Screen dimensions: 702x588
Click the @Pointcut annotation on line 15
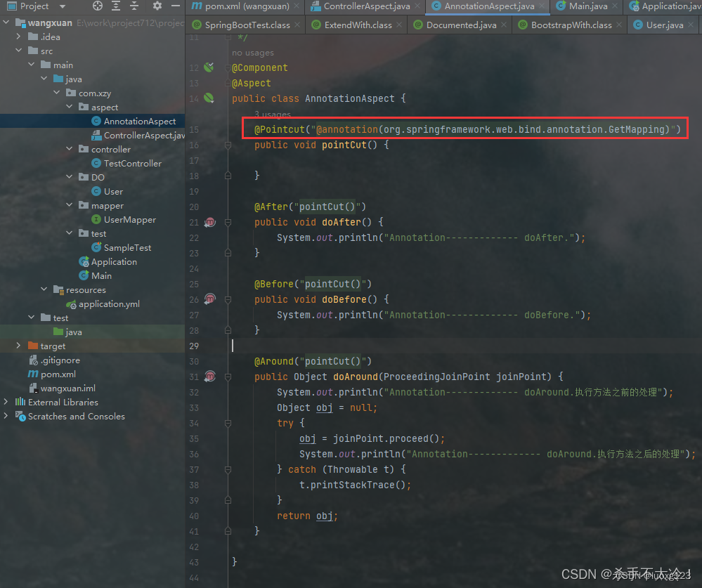tap(280, 129)
